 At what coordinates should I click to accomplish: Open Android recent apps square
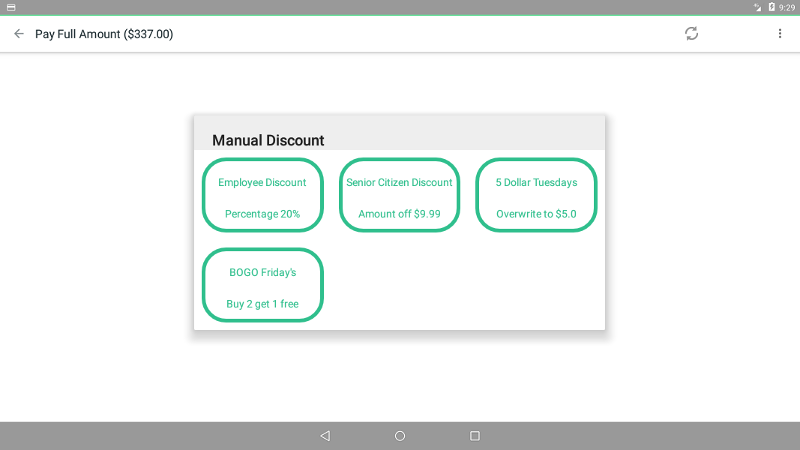click(x=475, y=436)
